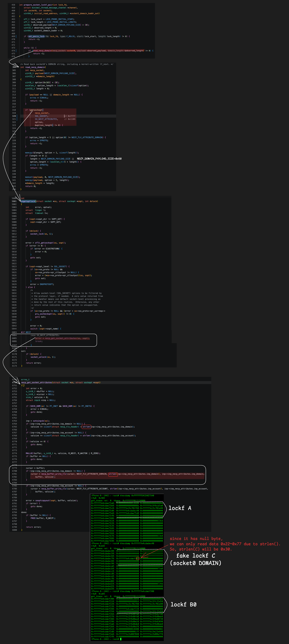This screenshot has height=644, width=289.
Task: Select LOCK_PROBE_INITIAL_LENGTH on line 464
Action: coord(61,22)
